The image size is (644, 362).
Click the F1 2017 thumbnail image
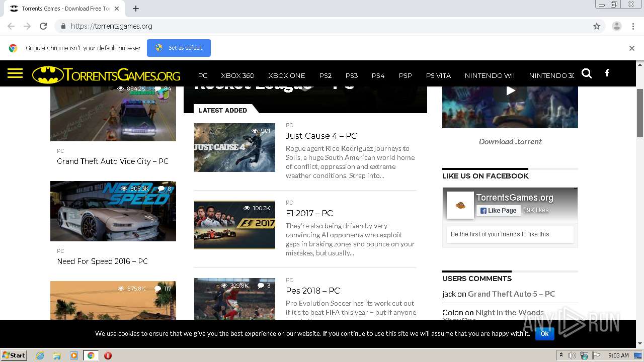(234, 225)
